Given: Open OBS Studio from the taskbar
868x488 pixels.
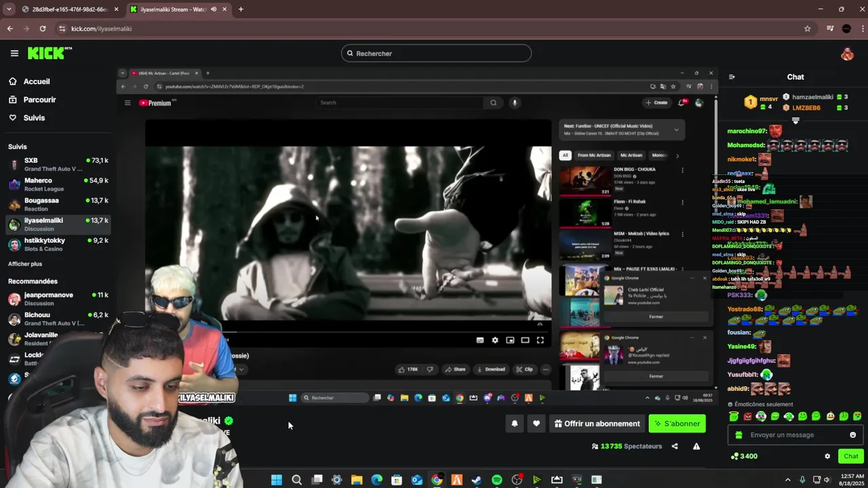Looking at the screenshot, I should tap(517, 480).
